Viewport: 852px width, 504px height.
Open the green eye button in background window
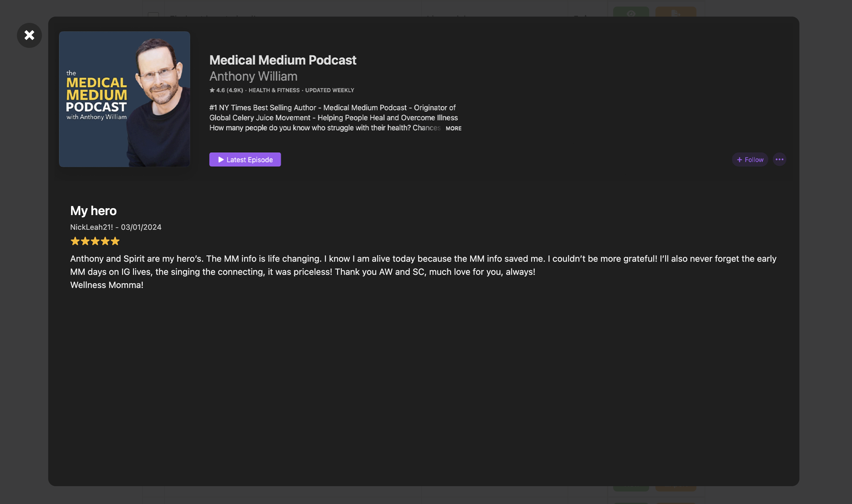tap(631, 12)
